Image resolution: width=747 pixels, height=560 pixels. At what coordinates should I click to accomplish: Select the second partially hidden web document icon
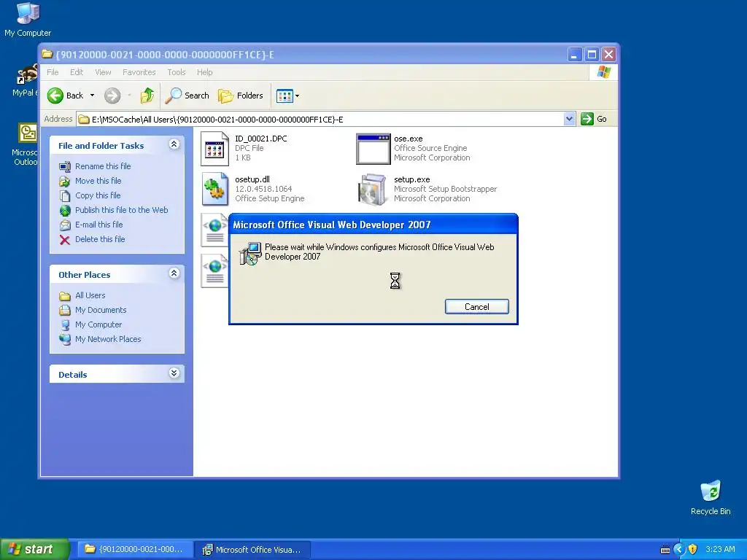coord(214,271)
